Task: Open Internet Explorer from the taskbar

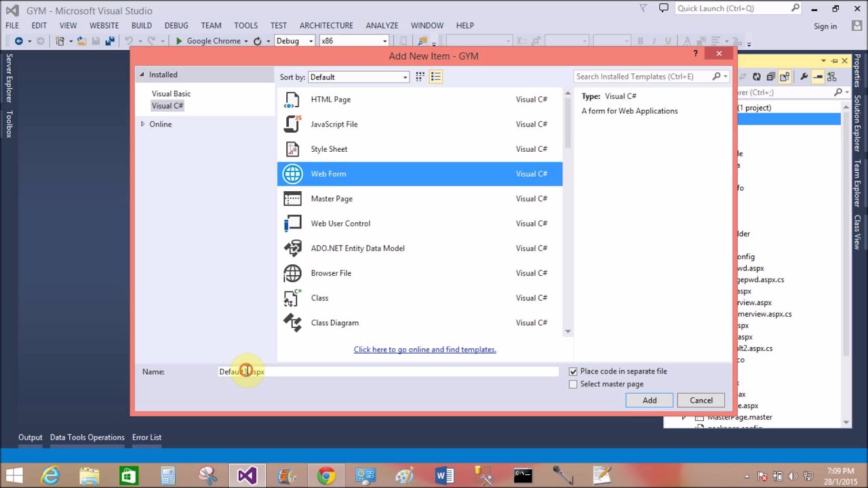Action: (x=51, y=476)
